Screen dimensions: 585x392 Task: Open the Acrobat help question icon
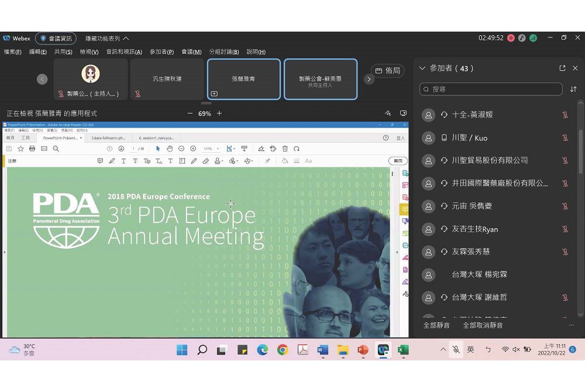386,138
